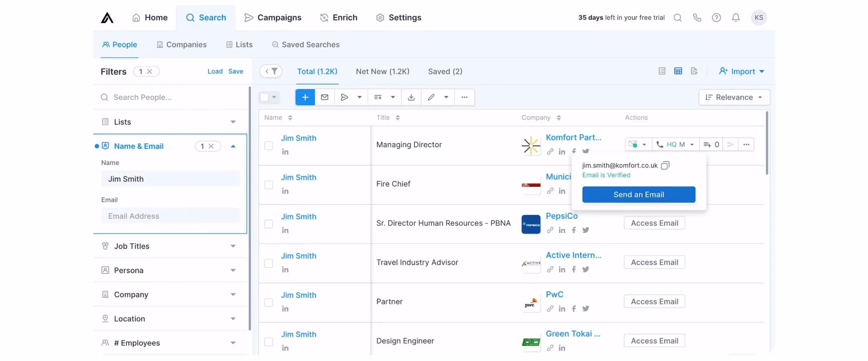868x361 pixels.
Task: Open the help question mark icon
Action: point(716,17)
